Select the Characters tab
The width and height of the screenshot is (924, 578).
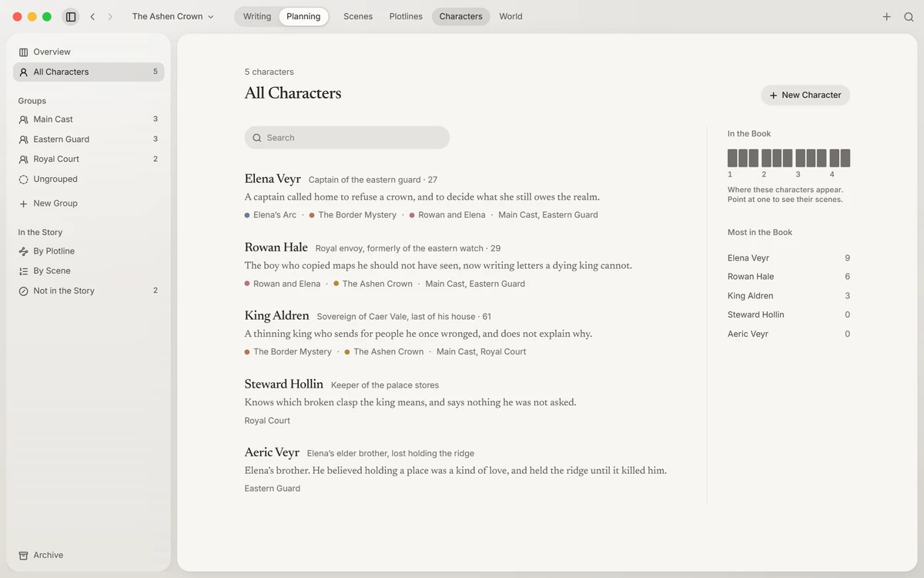[x=460, y=16]
